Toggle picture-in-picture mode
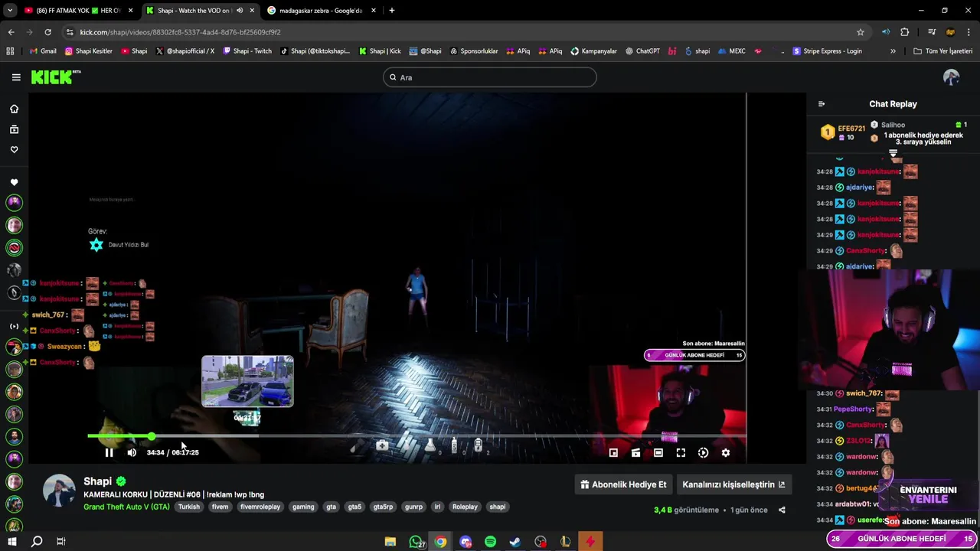Image resolution: width=980 pixels, height=551 pixels. point(613,453)
